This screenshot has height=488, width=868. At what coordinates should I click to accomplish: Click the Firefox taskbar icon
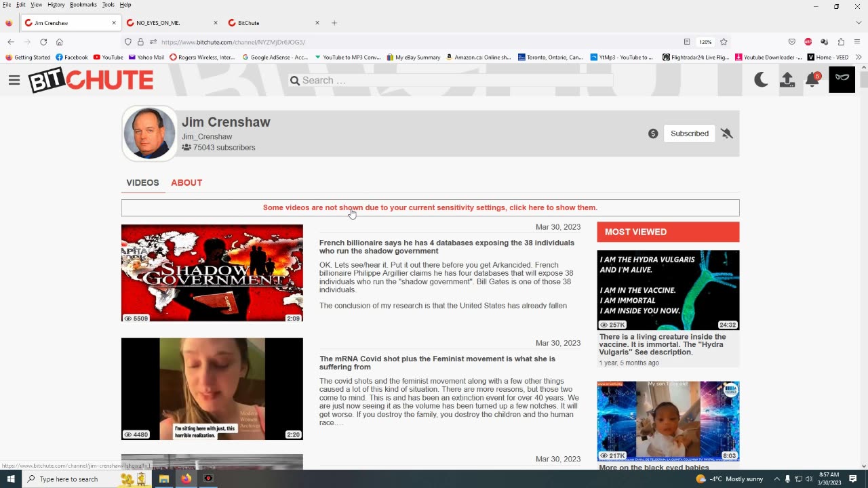pos(186,479)
